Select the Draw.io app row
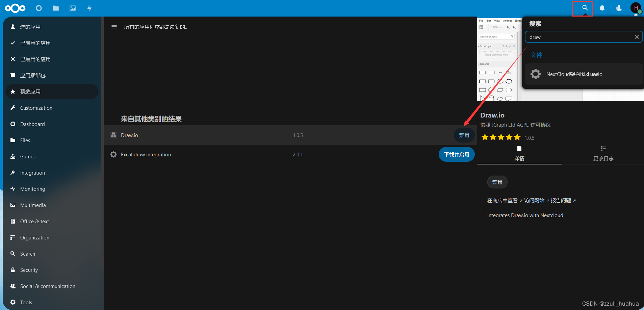 coord(290,135)
